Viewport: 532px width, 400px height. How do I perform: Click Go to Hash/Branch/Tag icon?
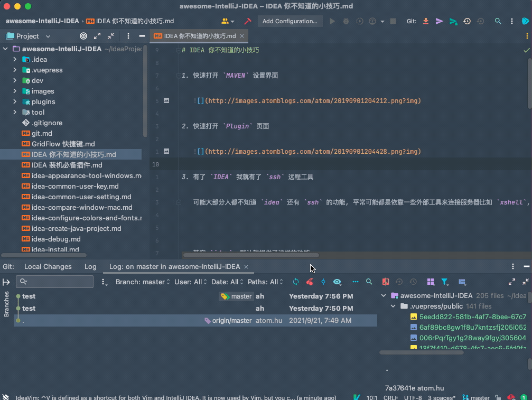coord(323,282)
